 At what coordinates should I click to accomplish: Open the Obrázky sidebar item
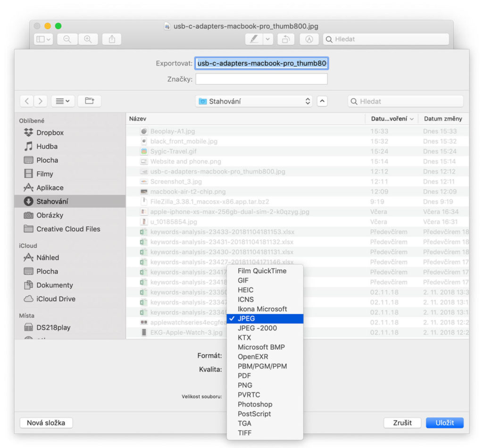point(50,216)
